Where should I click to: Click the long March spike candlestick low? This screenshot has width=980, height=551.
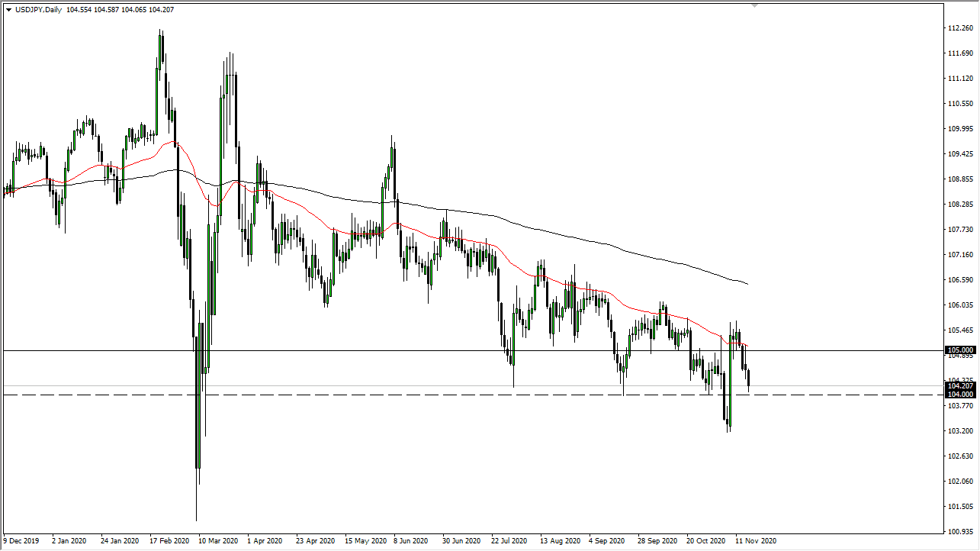click(198, 519)
